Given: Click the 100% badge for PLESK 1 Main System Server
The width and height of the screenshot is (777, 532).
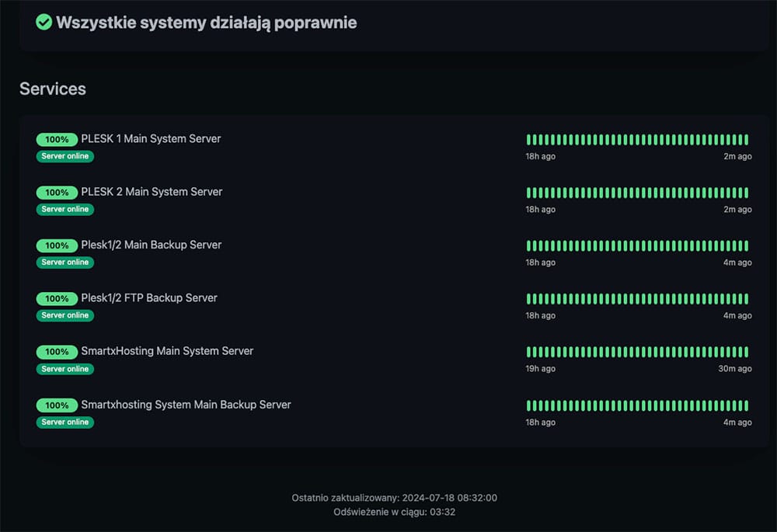Looking at the screenshot, I should 57,139.
